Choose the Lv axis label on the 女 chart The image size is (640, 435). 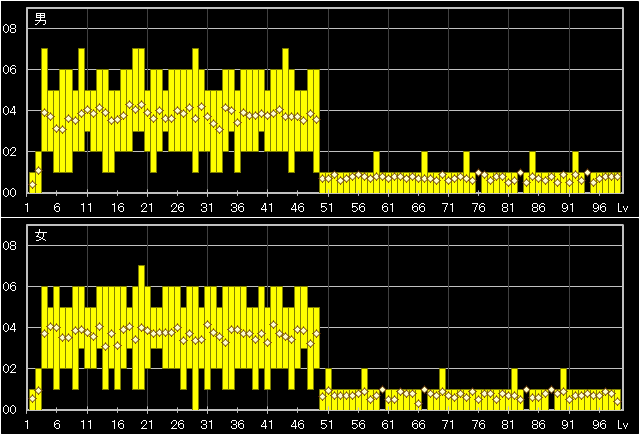(622, 425)
